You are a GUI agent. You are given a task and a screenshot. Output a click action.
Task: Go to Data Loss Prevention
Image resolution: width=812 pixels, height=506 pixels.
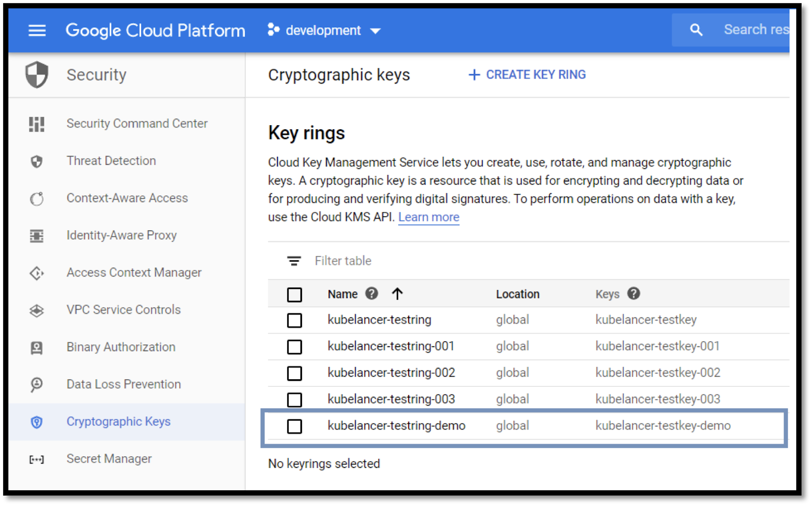pos(123,384)
